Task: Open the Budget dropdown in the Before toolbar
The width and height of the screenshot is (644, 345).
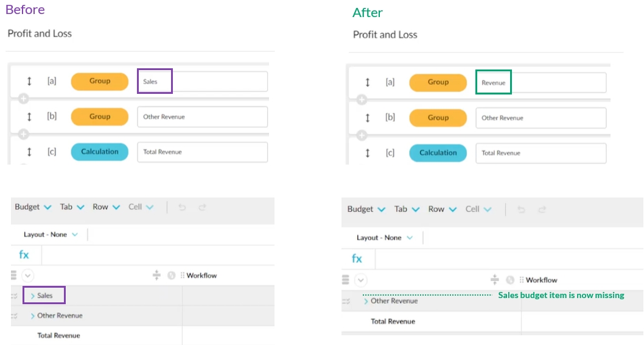Action: click(33, 207)
